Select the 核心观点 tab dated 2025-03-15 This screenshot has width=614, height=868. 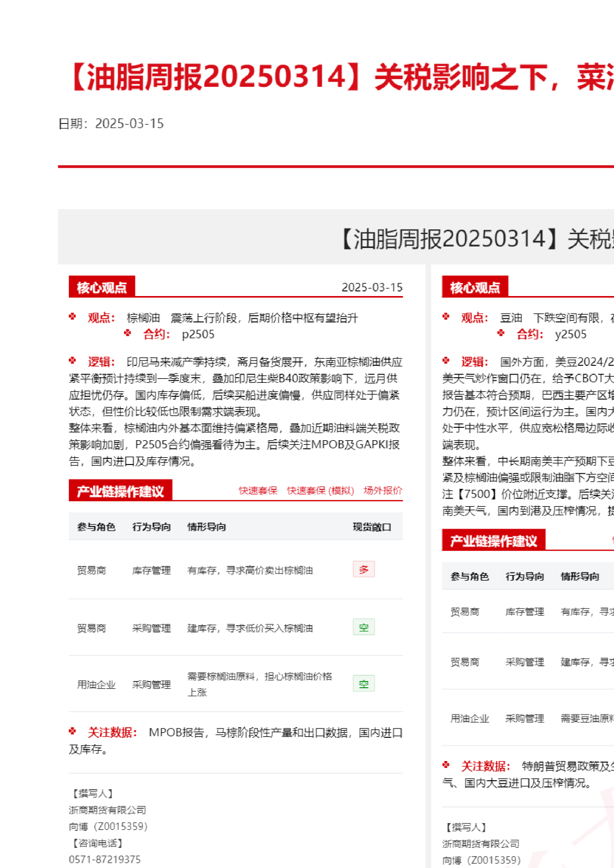tap(102, 287)
